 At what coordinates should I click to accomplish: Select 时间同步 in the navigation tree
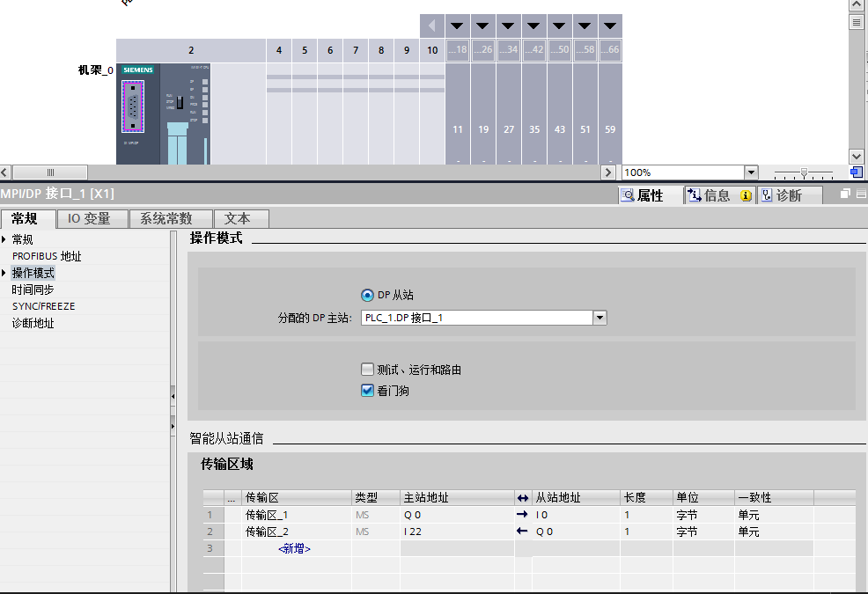33,290
